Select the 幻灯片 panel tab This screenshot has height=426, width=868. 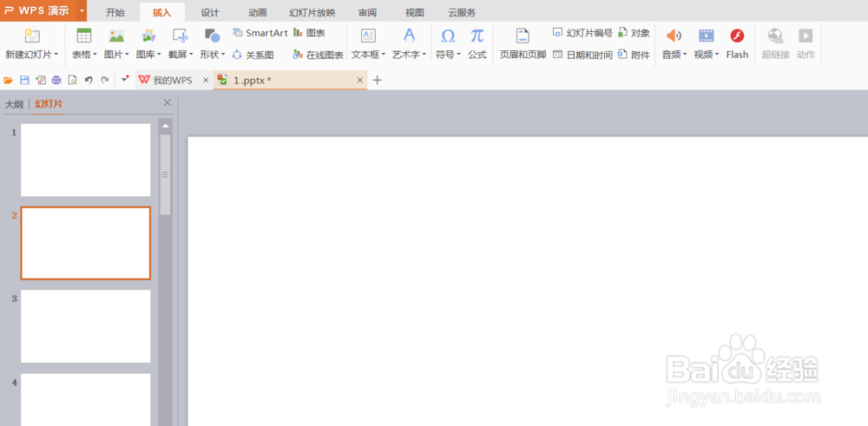49,104
